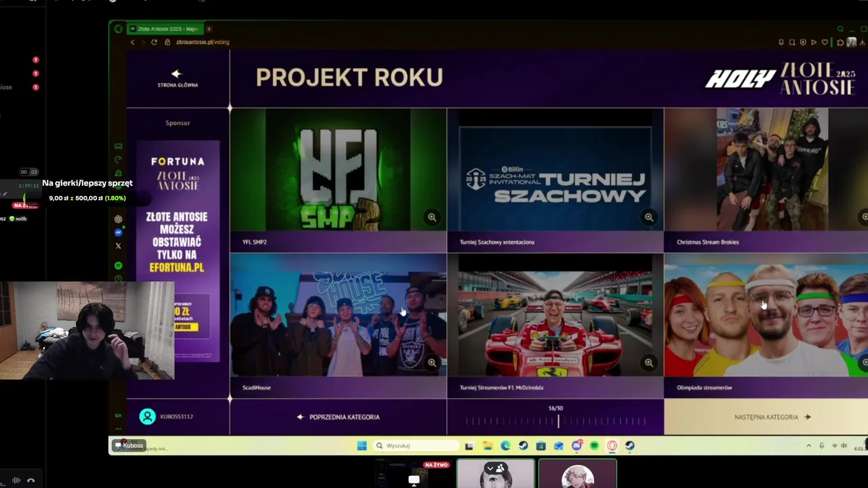Screen dimensions: 868x488
Task: Switch to Opera GX on taskbar
Action: tap(612, 445)
